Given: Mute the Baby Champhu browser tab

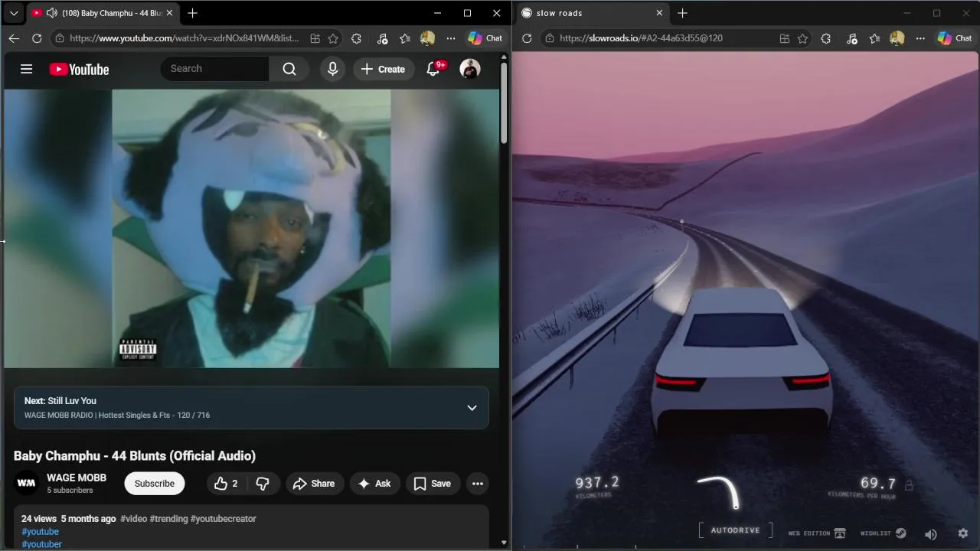Looking at the screenshot, I should coord(51,13).
